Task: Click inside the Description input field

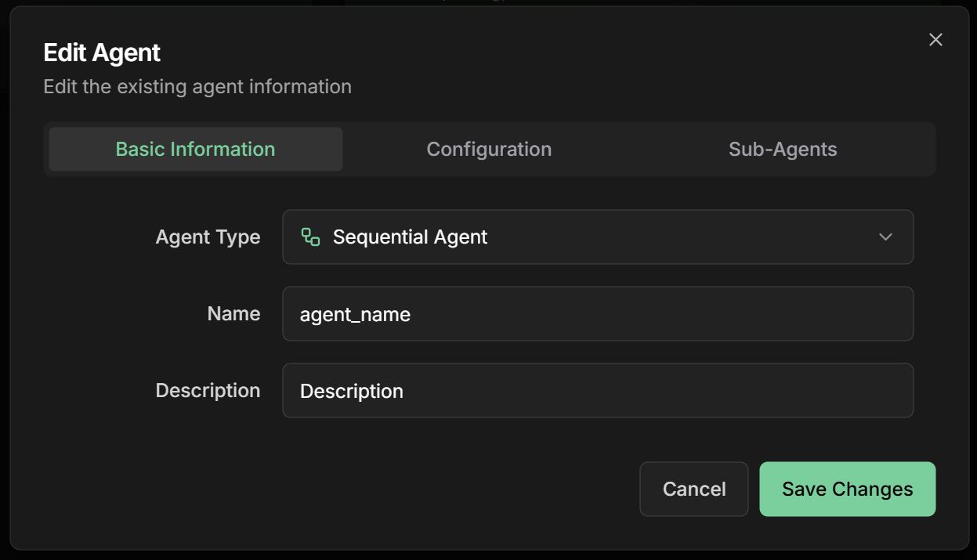Action: click(598, 390)
